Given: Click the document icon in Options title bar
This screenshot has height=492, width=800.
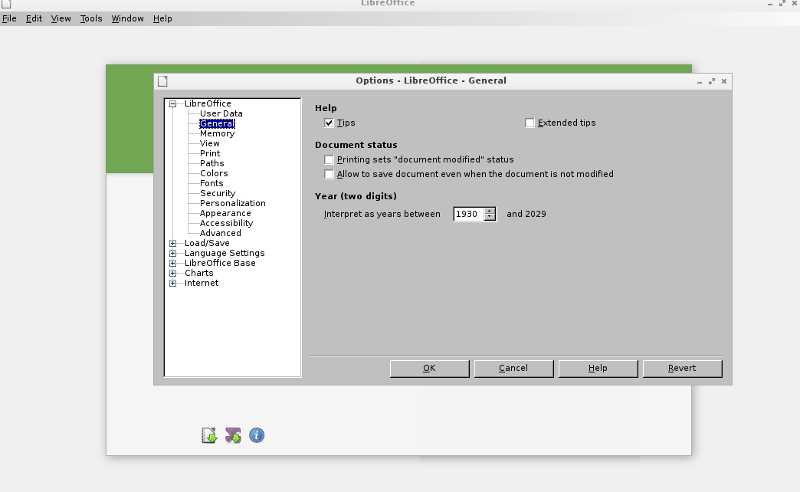Looking at the screenshot, I should click(163, 81).
